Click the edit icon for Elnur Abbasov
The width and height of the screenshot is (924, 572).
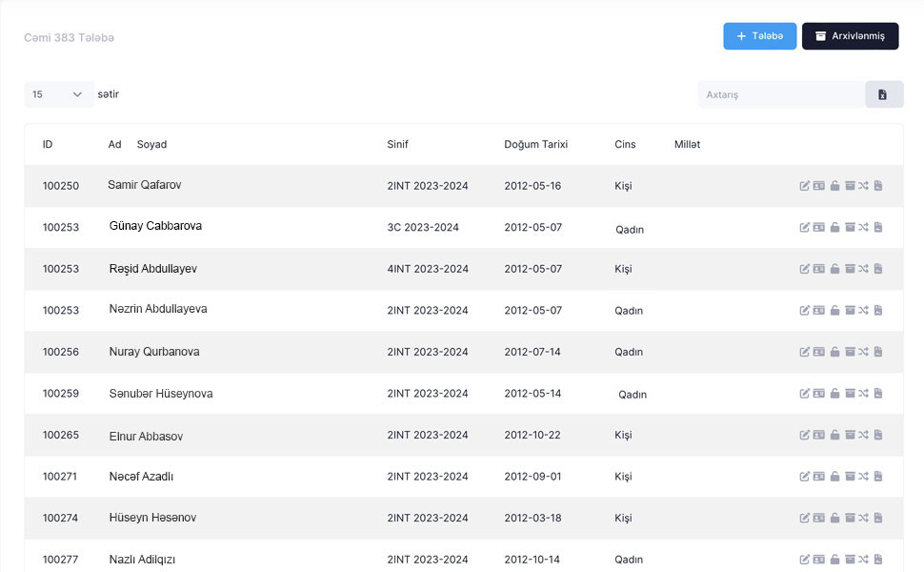(x=805, y=435)
